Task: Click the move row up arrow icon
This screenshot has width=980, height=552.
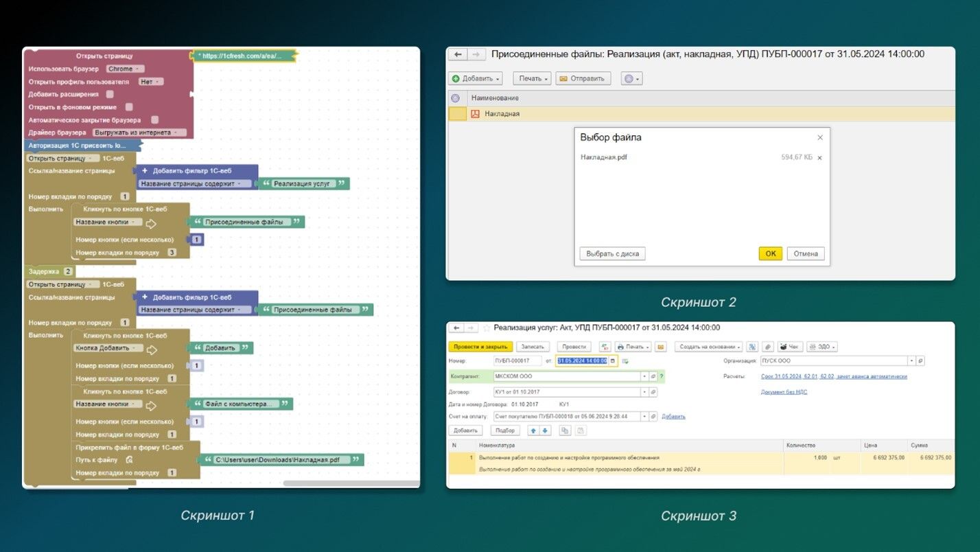Action: (534, 430)
